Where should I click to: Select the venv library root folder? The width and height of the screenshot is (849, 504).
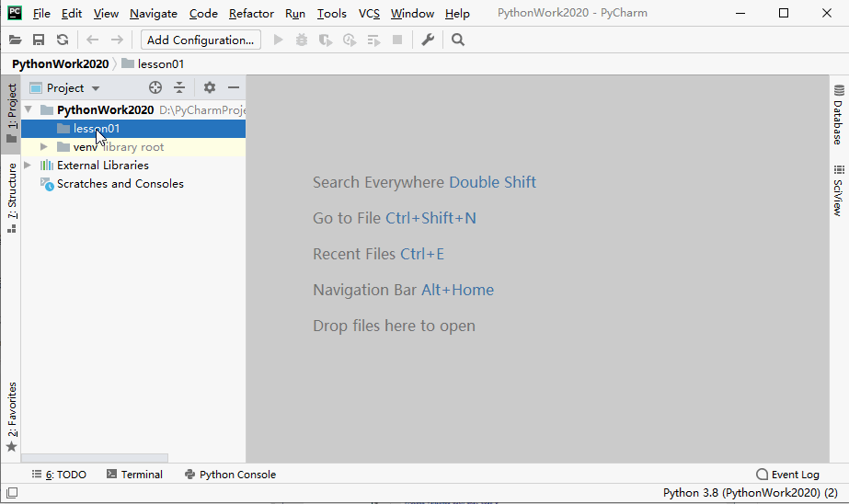coord(133,147)
